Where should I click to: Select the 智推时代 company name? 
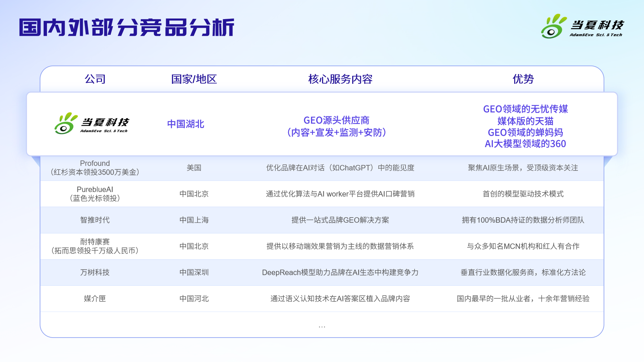point(95,220)
